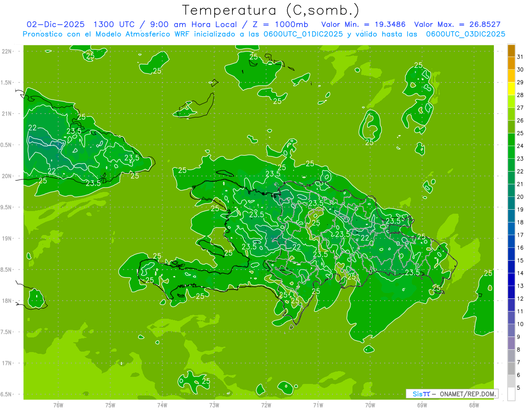Viewport: 532px width, 411px height.
Task: Click the "21N" latitude axis label
Action: click(8, 114)
